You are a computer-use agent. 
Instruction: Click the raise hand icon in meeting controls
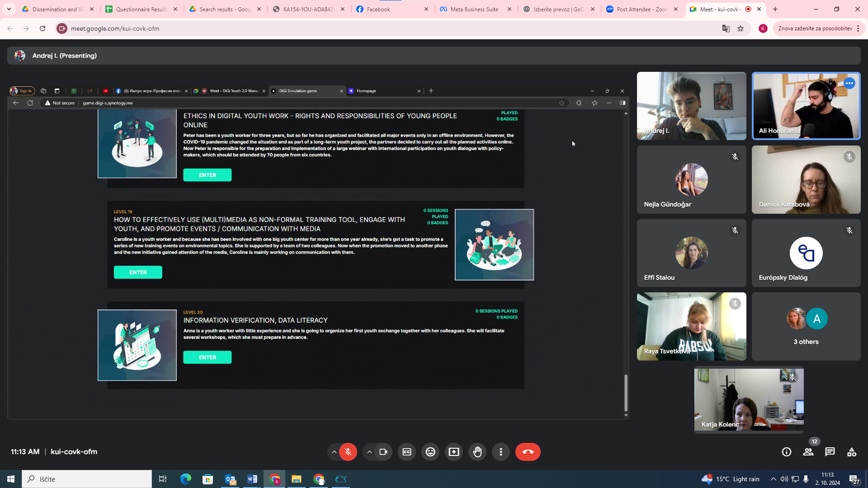coord(477,451)
